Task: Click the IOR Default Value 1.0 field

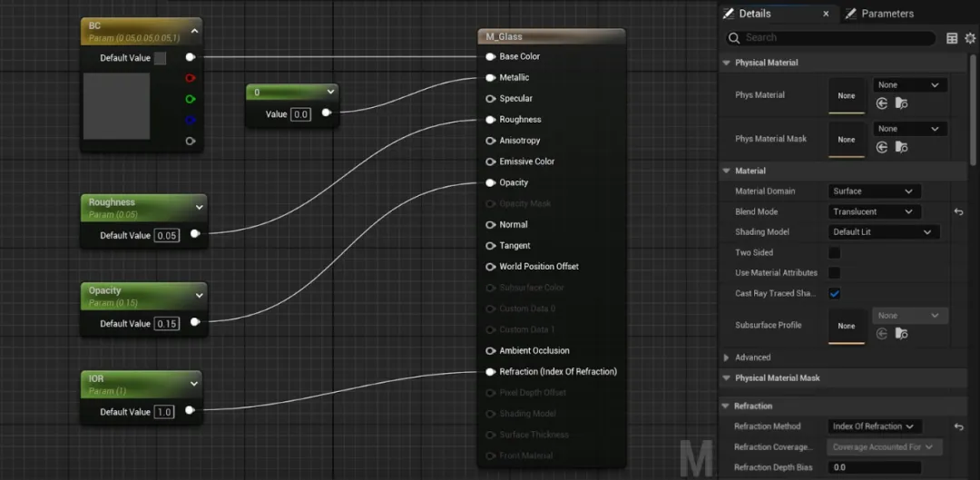Action: click(164, 413)
